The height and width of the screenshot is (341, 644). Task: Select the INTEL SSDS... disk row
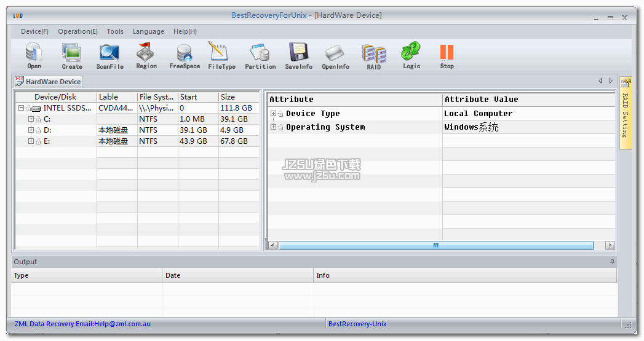138,108
